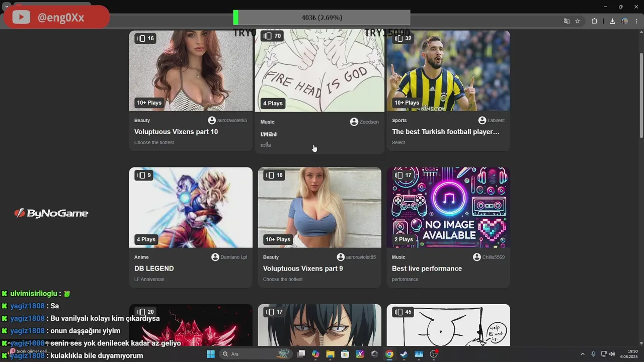This screenshot has height=362, width=644.
Task: Open the taskbar app with the red notification dot
Action: (x=434, y=354)
